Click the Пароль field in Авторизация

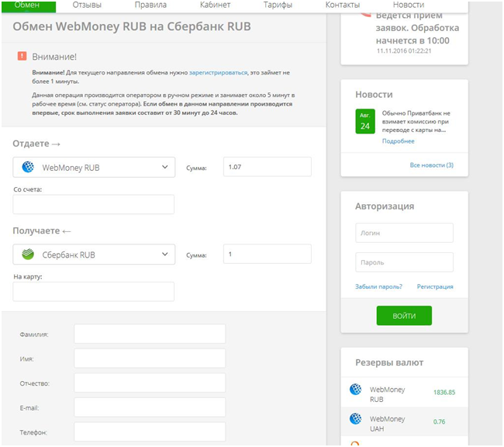point(404,262)
